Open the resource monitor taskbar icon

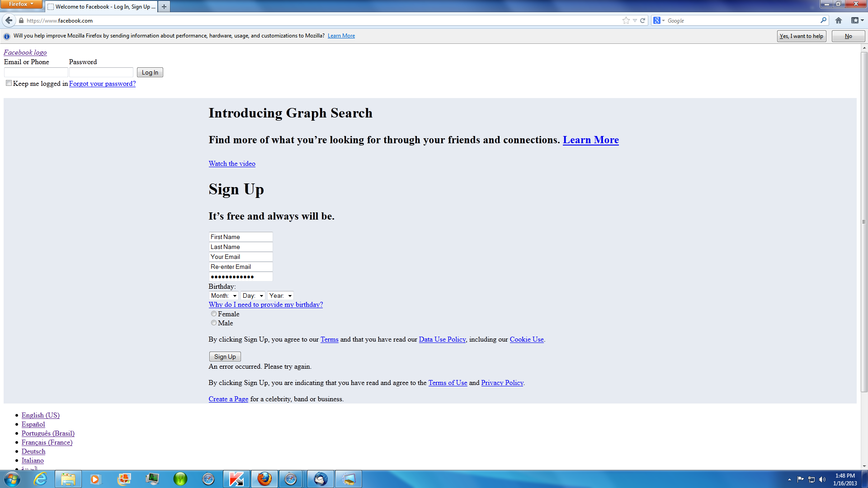[152, 479]
